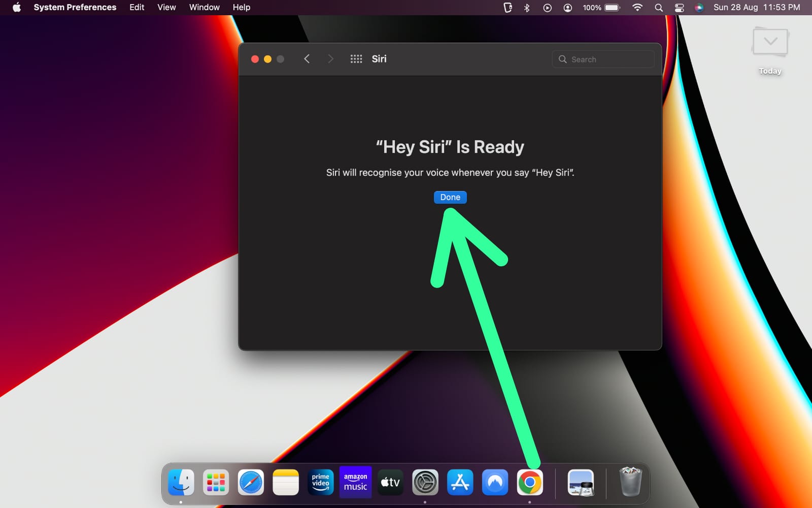
Task: Open the Window menu
Action: [x=205, y=7]
